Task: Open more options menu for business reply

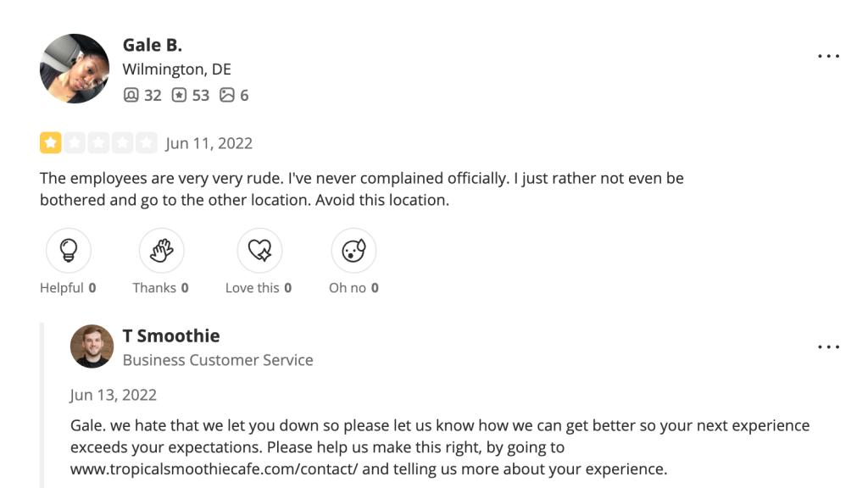Action: click(828, 347)
